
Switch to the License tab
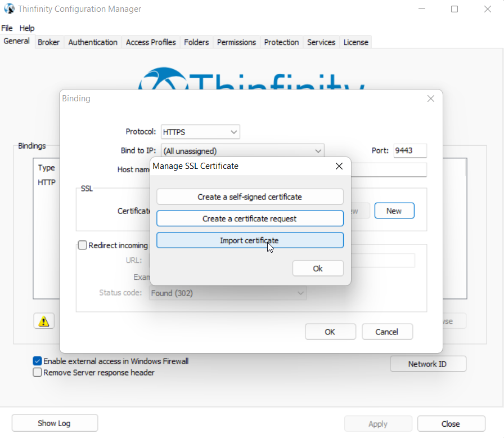coord(356,42)
